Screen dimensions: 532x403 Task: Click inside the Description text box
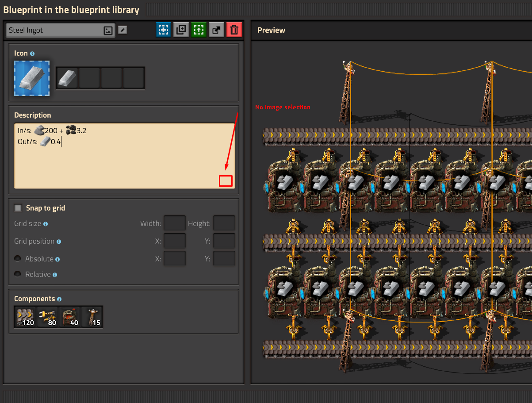[124, 156]
